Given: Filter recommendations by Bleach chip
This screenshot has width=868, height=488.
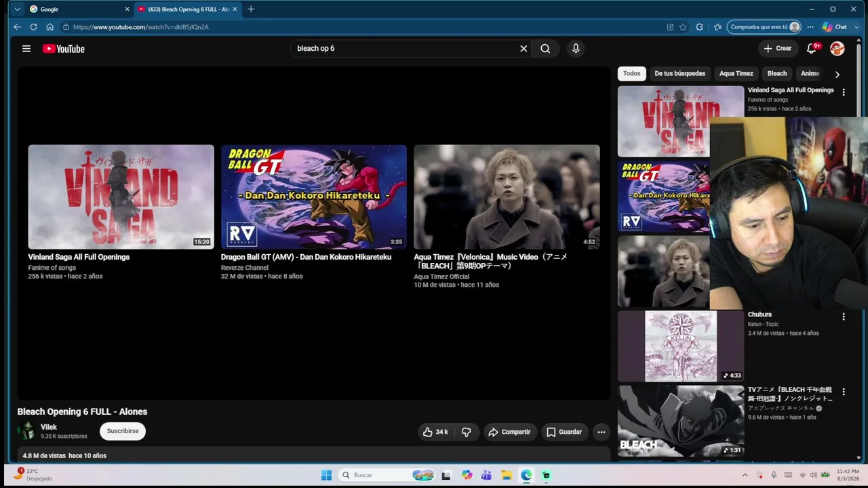Looking at the screenshot, I should [776, 73].
